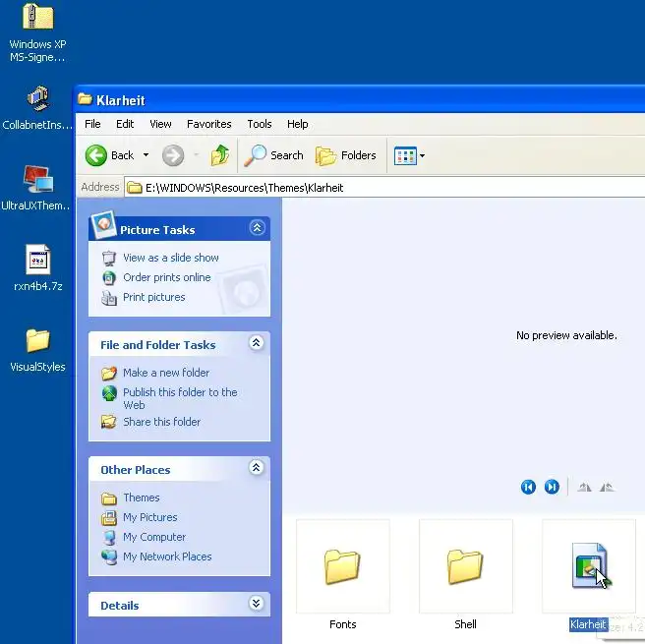This screenshot has height=644, width=645.
Task: Click the printer icon beside Print pictures
Action: [109, 298]
